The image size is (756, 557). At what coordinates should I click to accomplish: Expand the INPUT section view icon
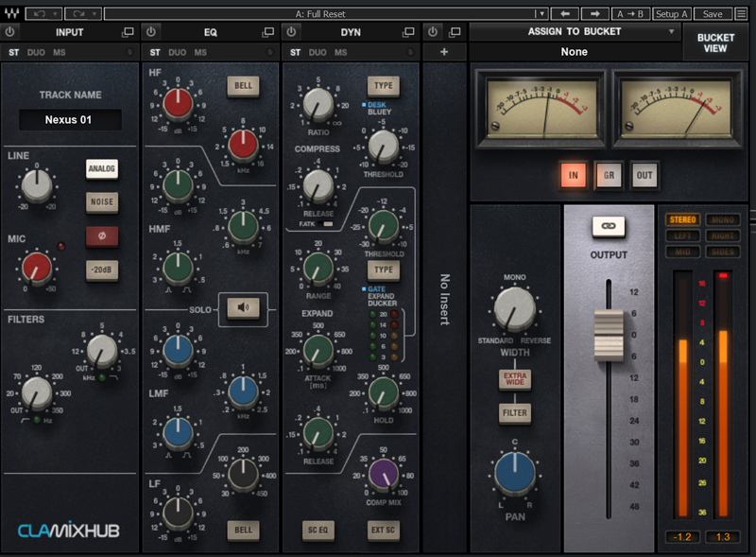click(128, 32)
